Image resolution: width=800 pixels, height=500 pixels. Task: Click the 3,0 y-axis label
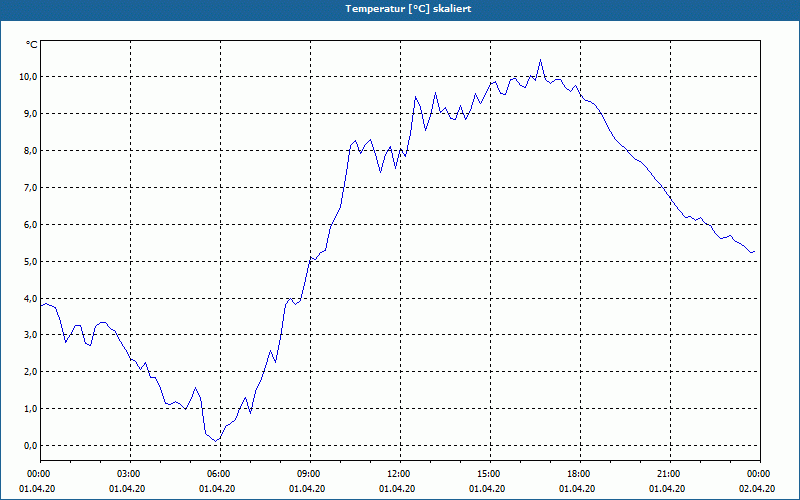(x=31, y=335)
